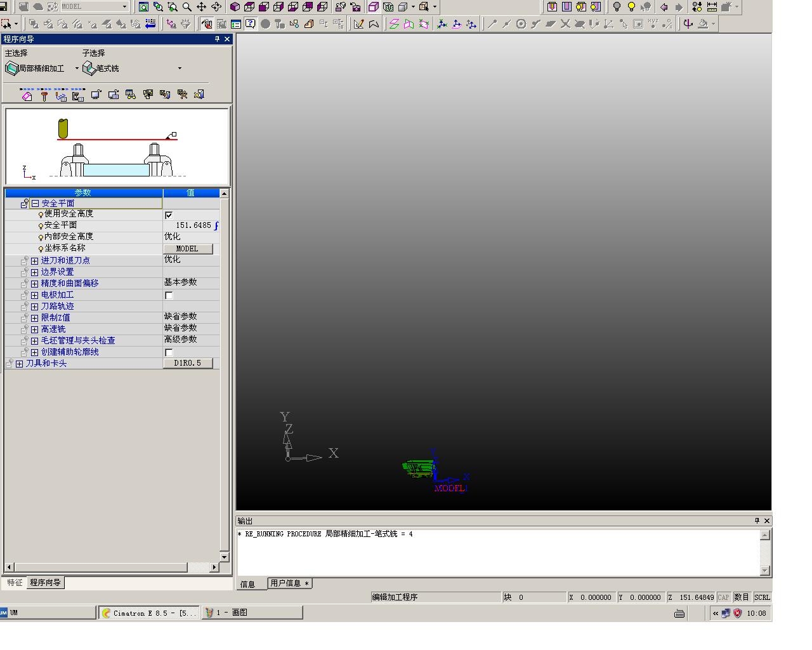The width and height of the screenshot is (812, 650).
Task: Click the Cimatron E 8.5 taskbar button
Action: point(150,613)
